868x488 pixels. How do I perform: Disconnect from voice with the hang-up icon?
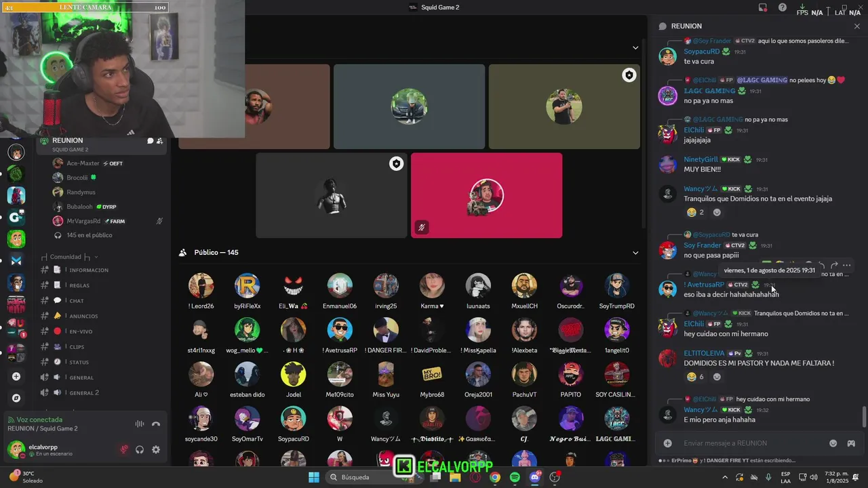(156, 424)
